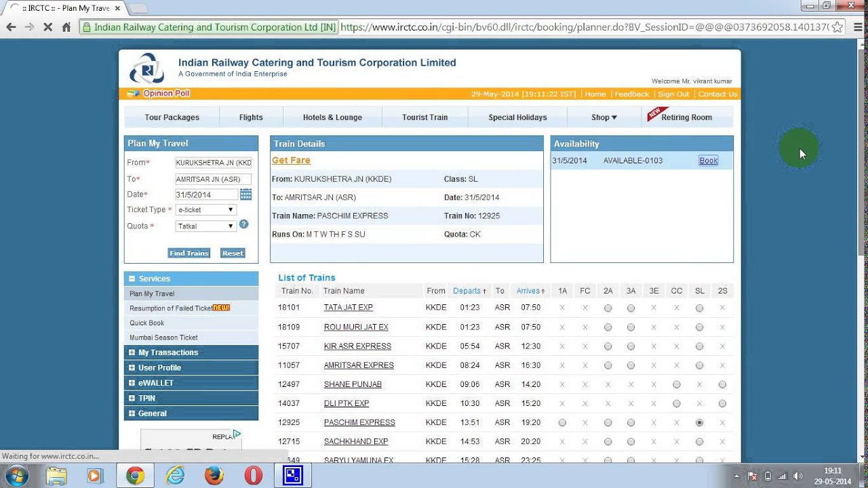Sort trains by Arrives column

[x=530, y=291]
